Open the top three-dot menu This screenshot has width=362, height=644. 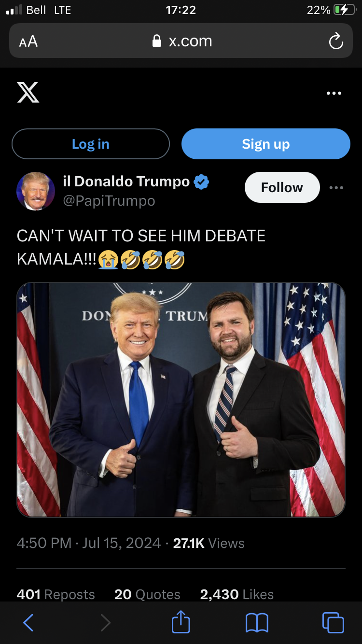[x=334, y=93]
